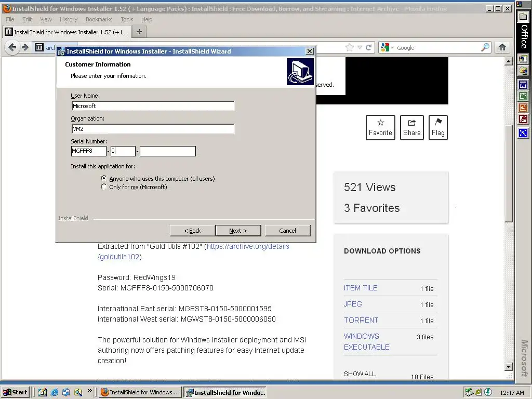
Task: Click the Favorite star on archive page
Action: [380, 127]
